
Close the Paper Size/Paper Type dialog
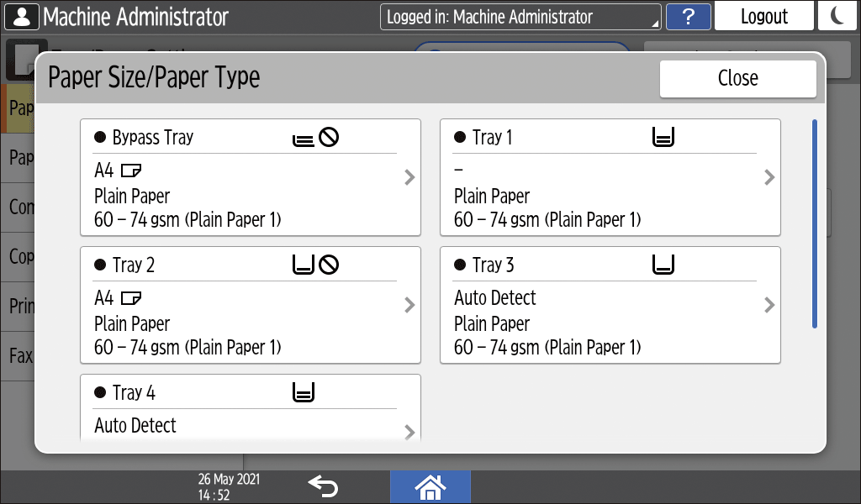click(737, 78)
